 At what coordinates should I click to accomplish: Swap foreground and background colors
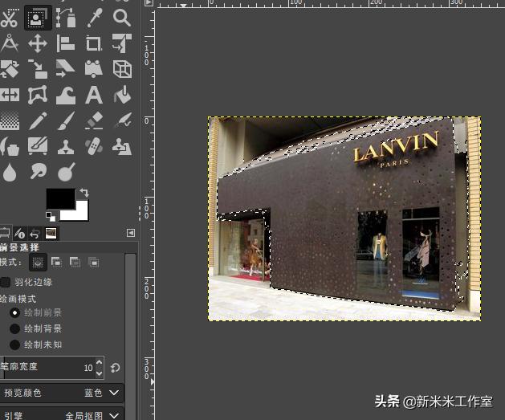[x=84, y=192]
